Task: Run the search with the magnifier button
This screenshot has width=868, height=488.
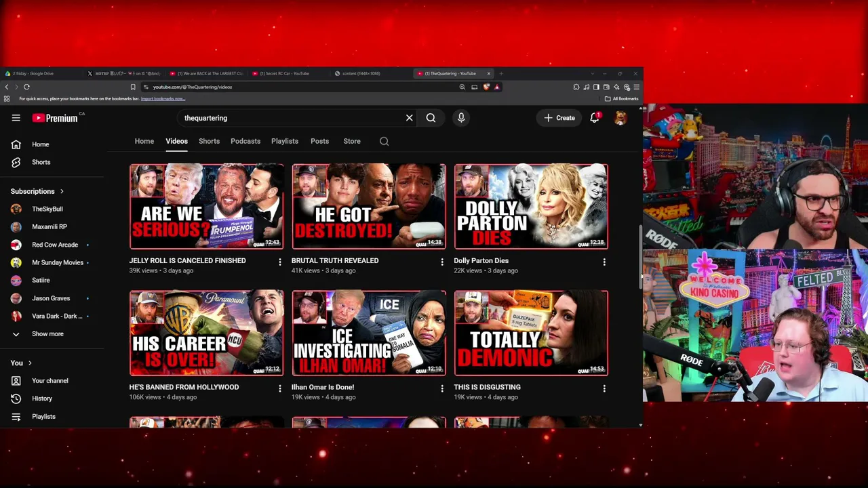Action: 431,118
